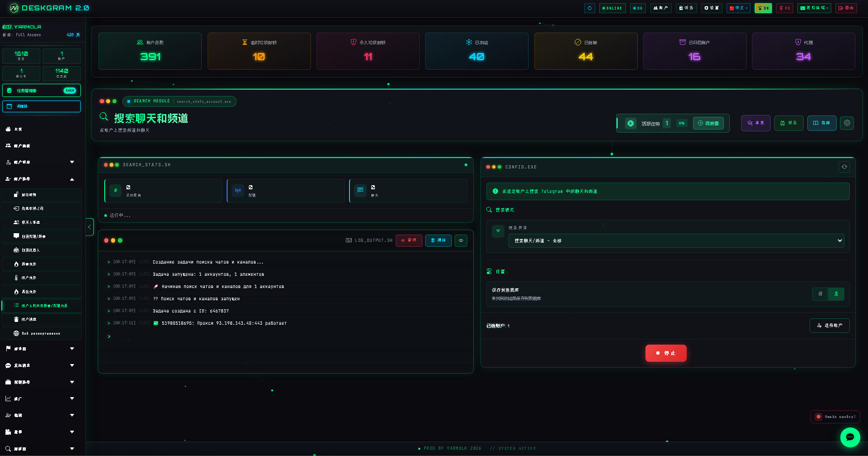Expand the sidebar section with chat bubble icon
Screen dimensions: 868x456
coord(41,365)
